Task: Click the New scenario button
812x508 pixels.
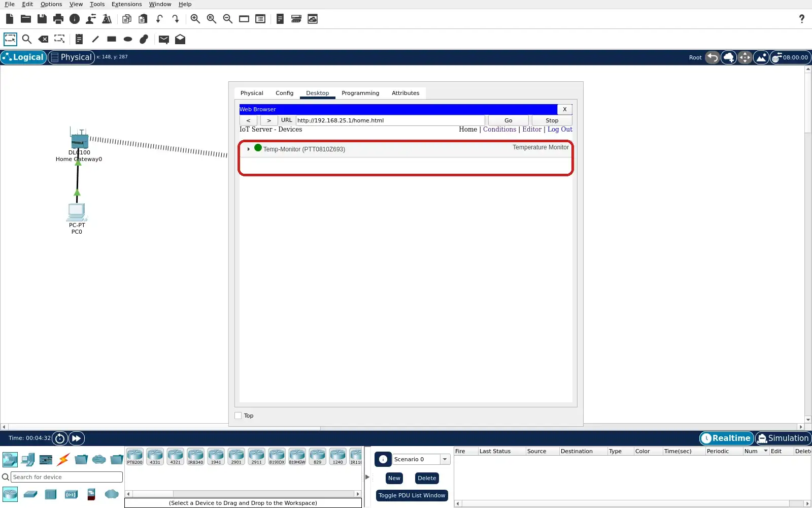Action: (394, 478)
